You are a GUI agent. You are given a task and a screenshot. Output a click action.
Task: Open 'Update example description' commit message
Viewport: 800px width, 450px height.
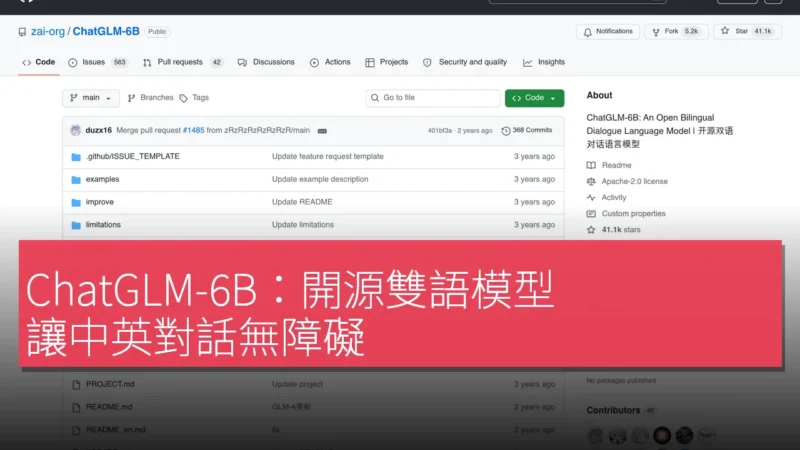pos(320,180)
